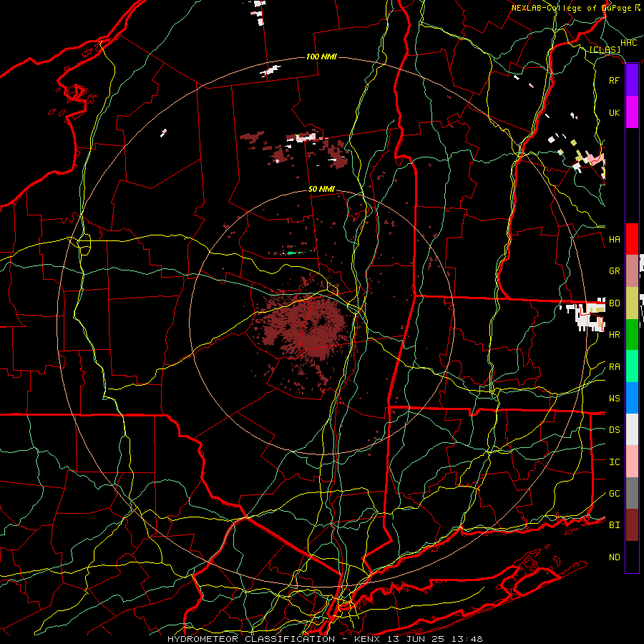Click the HA red legend swatch
The image size is (644, 644).
click(x=632, y=239)
